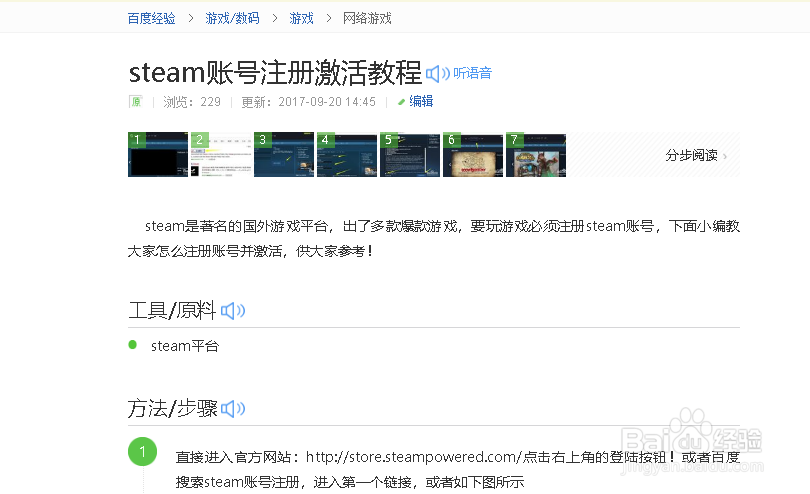Screen dimensions: 810x494
Task: Open step 2 thumbnail image
Action: [x=221, y=155]
